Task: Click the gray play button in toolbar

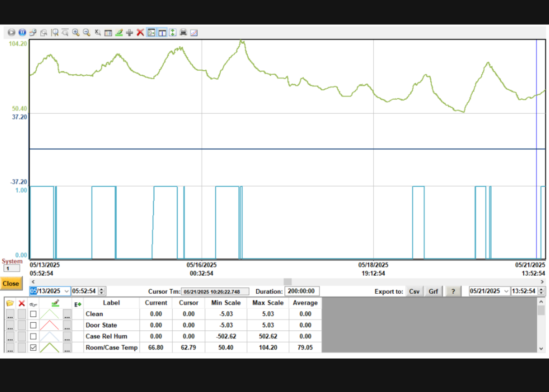Action: click(12, 33)
